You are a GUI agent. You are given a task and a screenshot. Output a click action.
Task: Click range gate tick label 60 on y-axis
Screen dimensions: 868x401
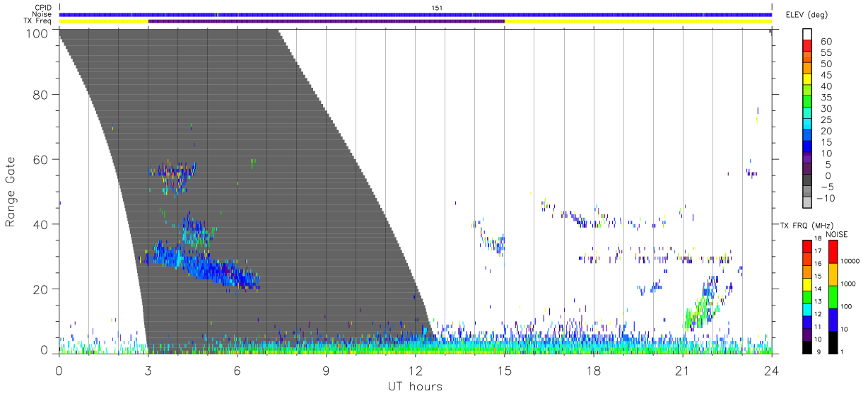point(41,159)
